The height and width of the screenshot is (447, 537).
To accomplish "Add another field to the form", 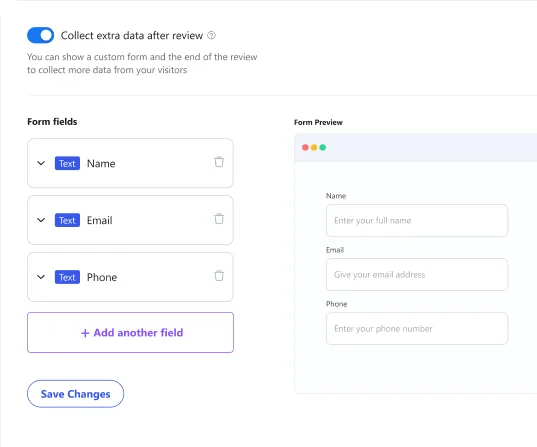I will [130, 332].
